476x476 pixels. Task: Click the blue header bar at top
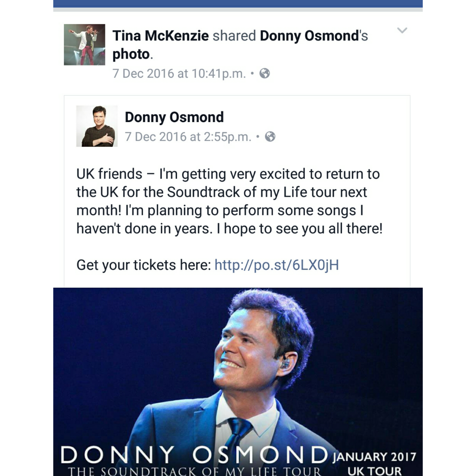click(238, 4)
